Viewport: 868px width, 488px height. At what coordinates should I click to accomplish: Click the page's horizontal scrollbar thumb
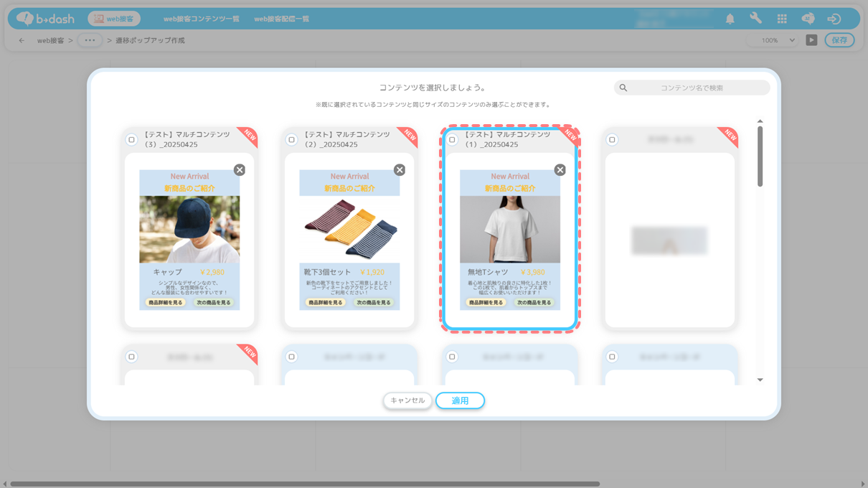[x=305, y=484]
